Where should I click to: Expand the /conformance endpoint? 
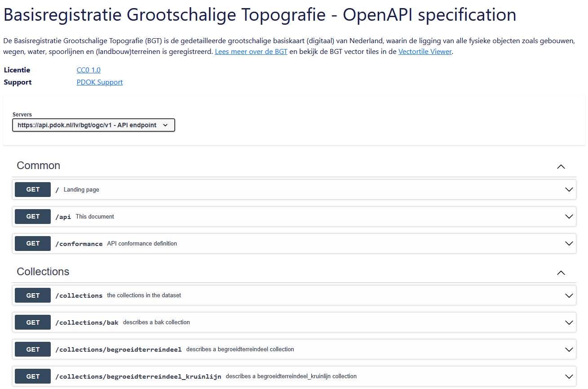pos(569,243)
